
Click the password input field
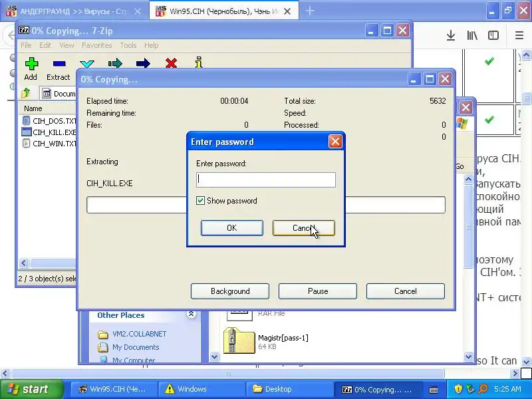coord(265,180)
